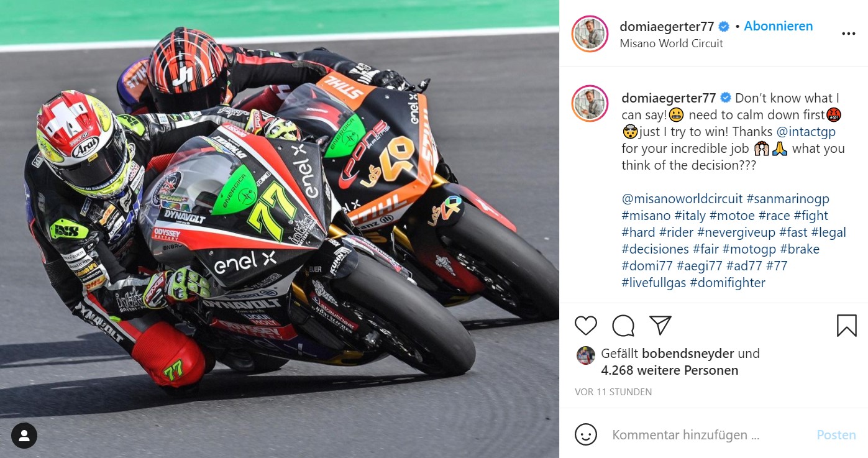Open comments via speech bubble icon
The image size is (868, 458).
pyautogui.click(x=623, y=326)
